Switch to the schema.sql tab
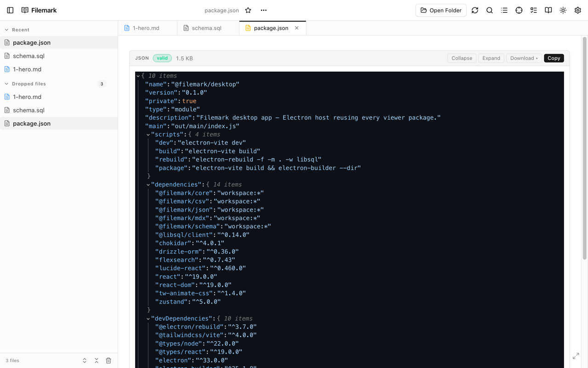 coord(208,28)
